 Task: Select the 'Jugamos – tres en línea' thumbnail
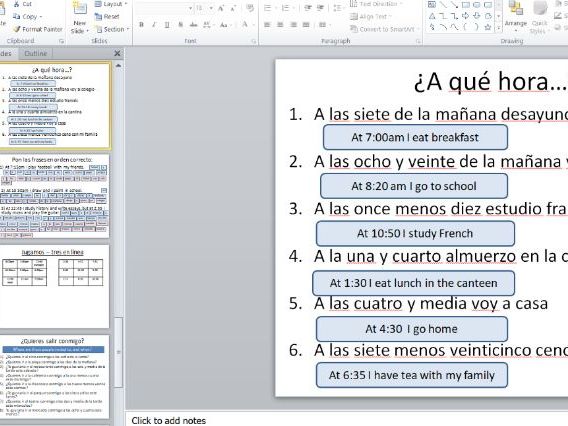(x=54, y=286)
